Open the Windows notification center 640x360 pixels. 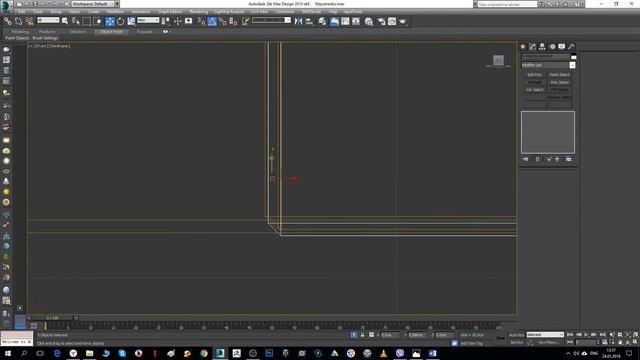[x=629, y=353]
